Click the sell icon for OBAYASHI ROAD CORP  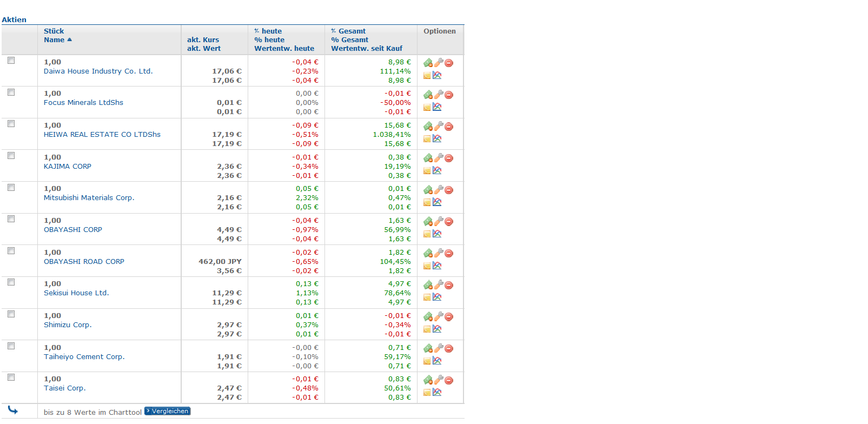[x=428, y=253]
